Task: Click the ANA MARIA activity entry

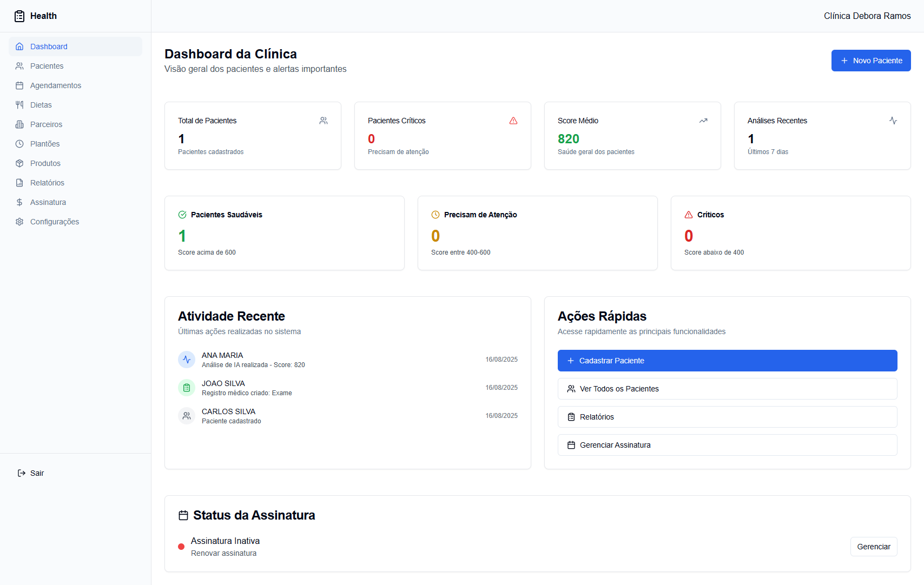Action: pyautogui.click(x=348, y=360)
